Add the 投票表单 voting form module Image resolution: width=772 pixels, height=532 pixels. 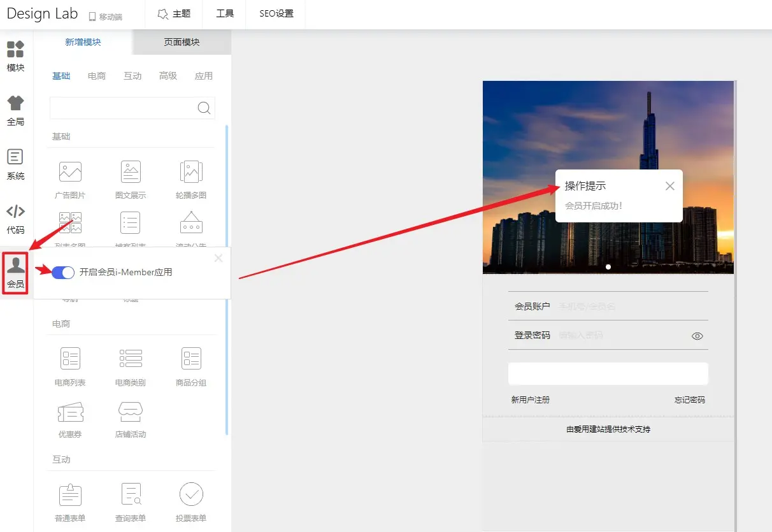pyautogui.click(x=190, y=502)
